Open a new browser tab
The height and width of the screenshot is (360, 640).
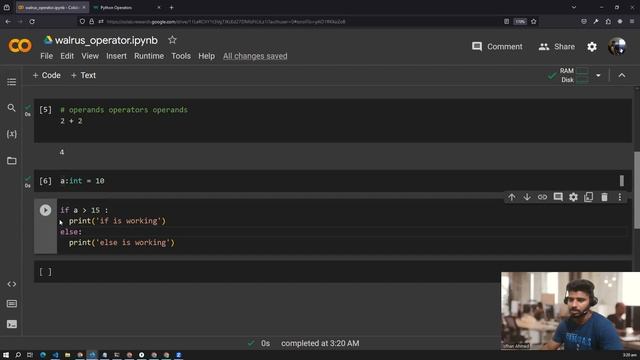click(171, 7)
